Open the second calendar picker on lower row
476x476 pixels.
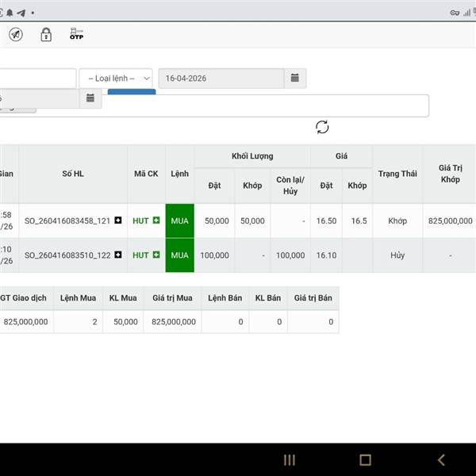point(90,98)
